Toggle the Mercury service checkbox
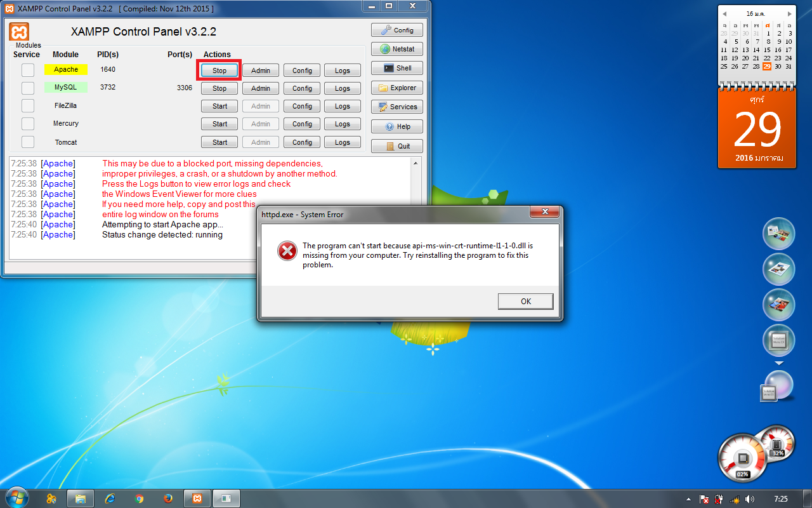Viewport: 812px width, 508px height. click(28, 123)
